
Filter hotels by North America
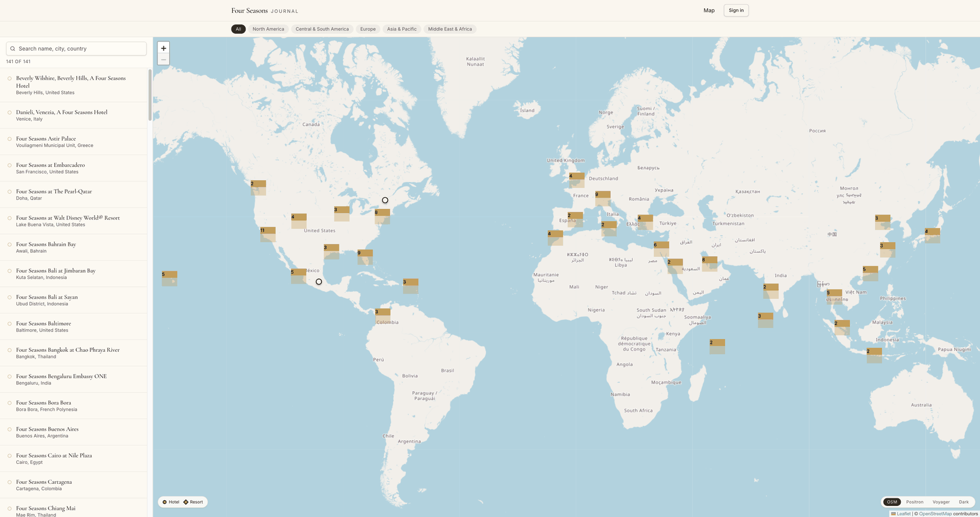(268, 29)
